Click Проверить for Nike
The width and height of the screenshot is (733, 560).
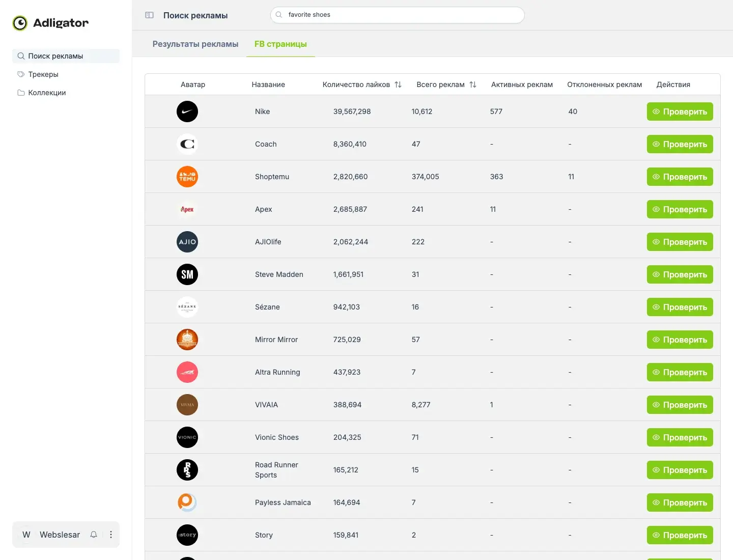click(680, 111)
